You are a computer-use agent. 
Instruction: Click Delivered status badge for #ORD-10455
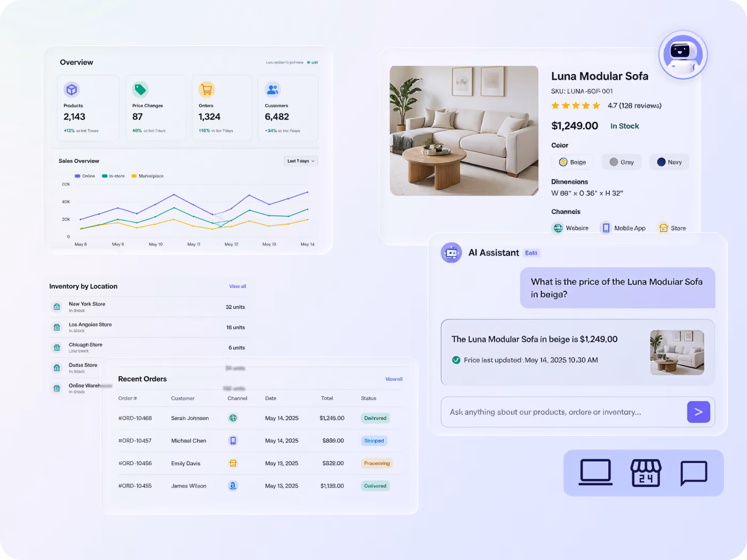pyautogui.click(x=375, y=485)
